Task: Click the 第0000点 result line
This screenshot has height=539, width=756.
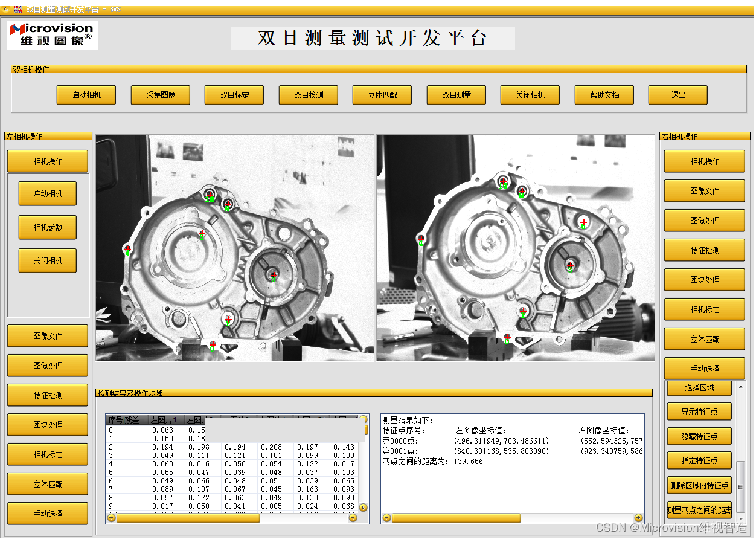Action: (x=513, y=441)
